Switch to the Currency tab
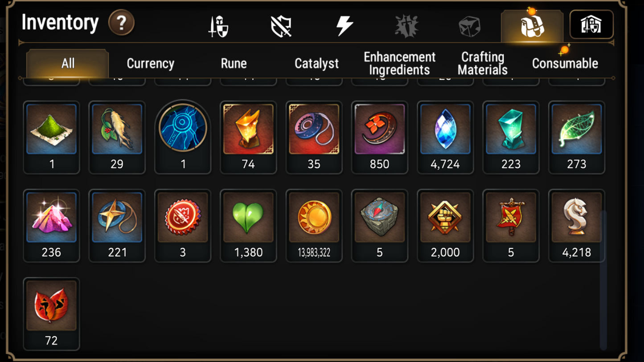Image resolution: width=644 pixels, height=362 pixels. point(151,64)
